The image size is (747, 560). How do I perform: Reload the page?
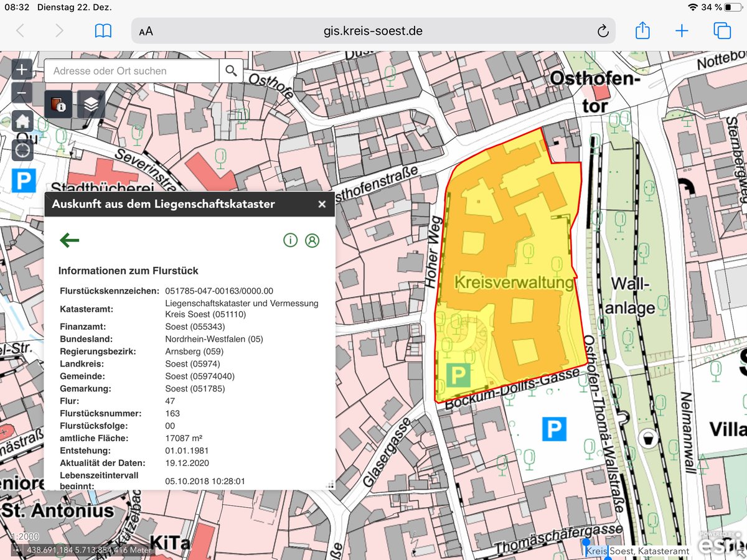602,31
